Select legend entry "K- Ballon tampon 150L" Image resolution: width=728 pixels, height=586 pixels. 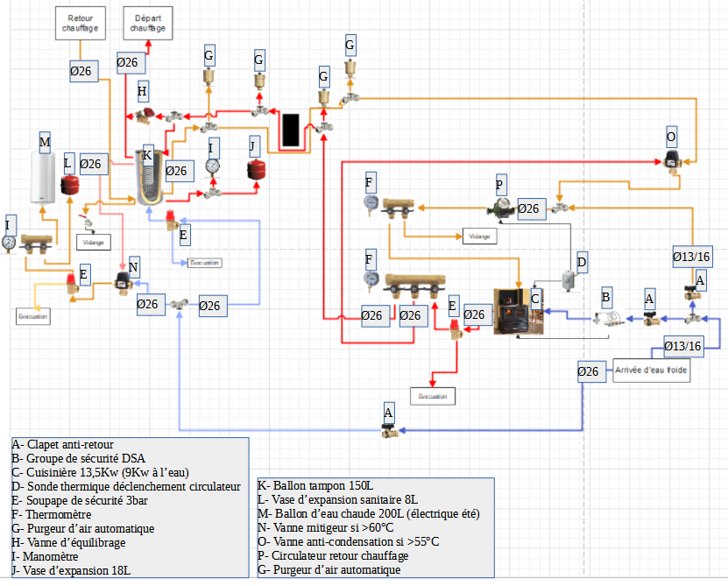pos(315,485)
